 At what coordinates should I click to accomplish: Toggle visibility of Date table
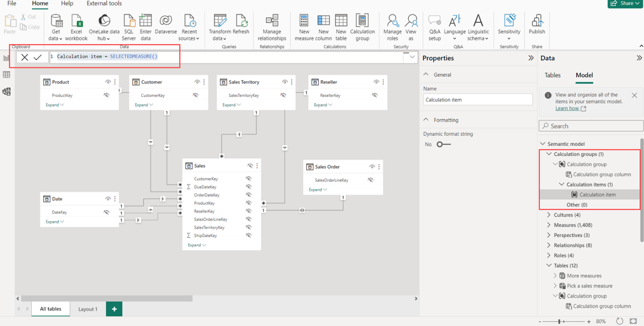click(x=108, y=199)
